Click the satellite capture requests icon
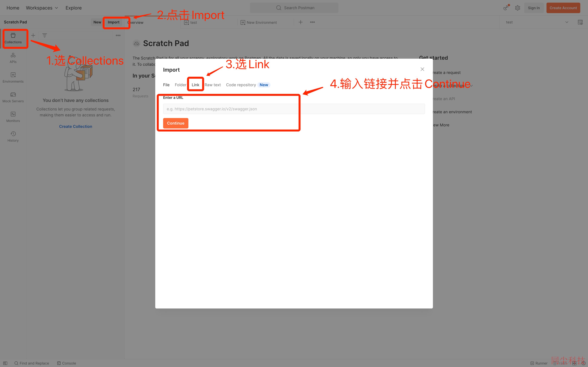The height and width of the screenshot is (367, 588). click(506, 8)
